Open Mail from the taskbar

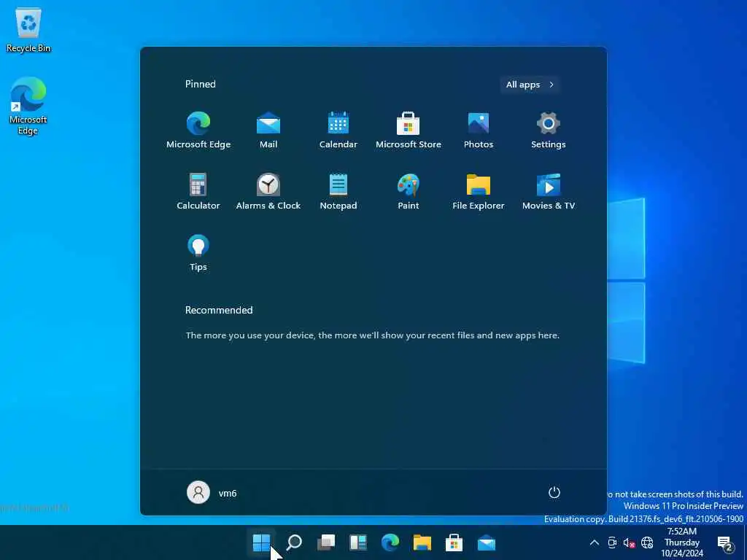(487, 542)
